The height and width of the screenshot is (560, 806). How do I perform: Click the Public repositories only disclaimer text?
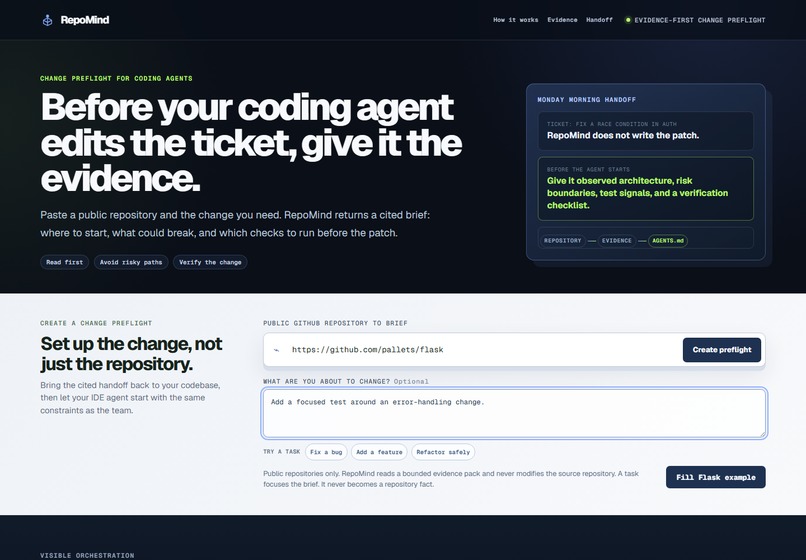click(x=451, y=479)
